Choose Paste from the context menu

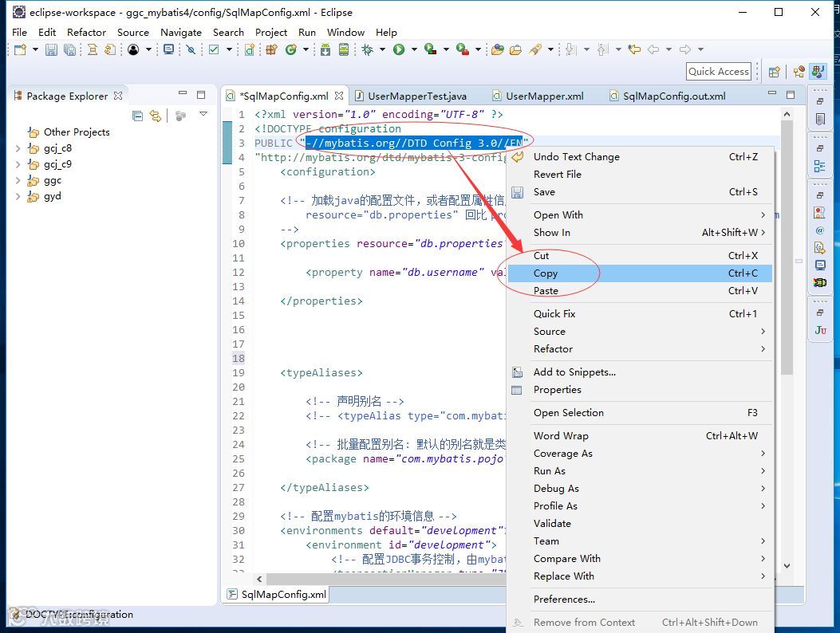point(640,291)
